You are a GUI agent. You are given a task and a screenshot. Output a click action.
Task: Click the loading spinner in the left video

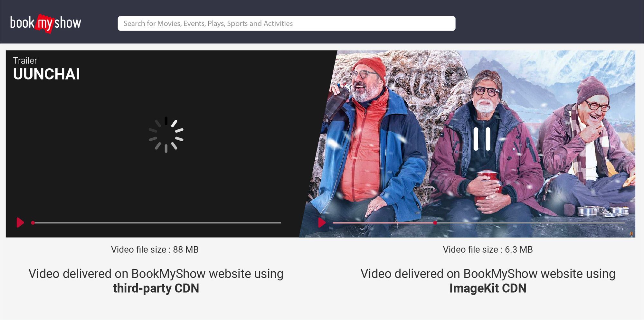(x=166, y=135)
